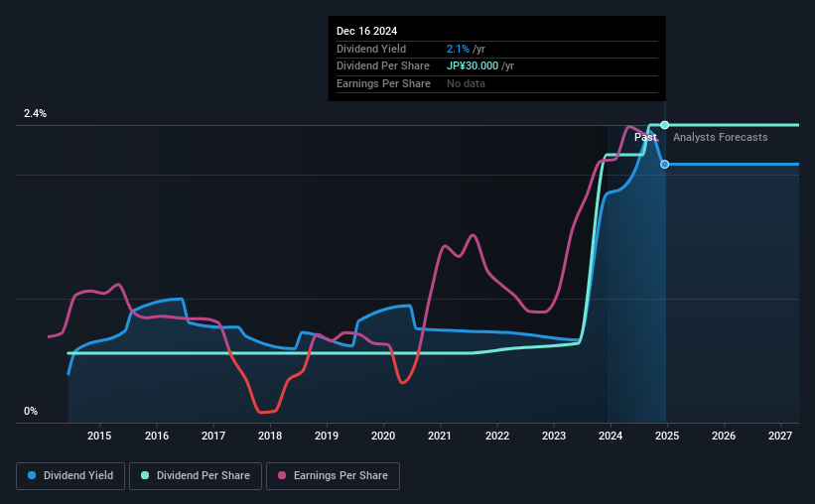Click the No data tooltip value

click(x=466, y=83)
